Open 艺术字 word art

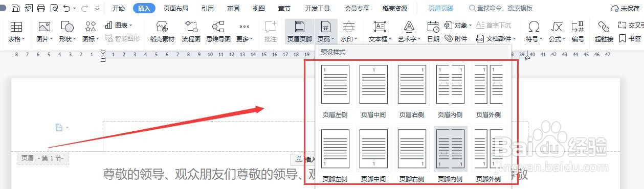coord(409,32)
